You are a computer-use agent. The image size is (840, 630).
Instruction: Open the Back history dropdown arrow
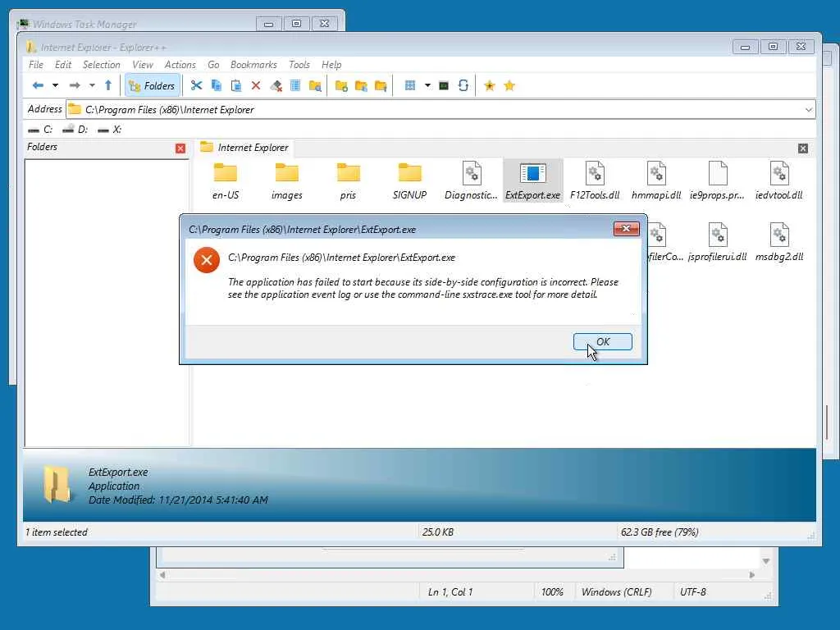tap(55, 85)
